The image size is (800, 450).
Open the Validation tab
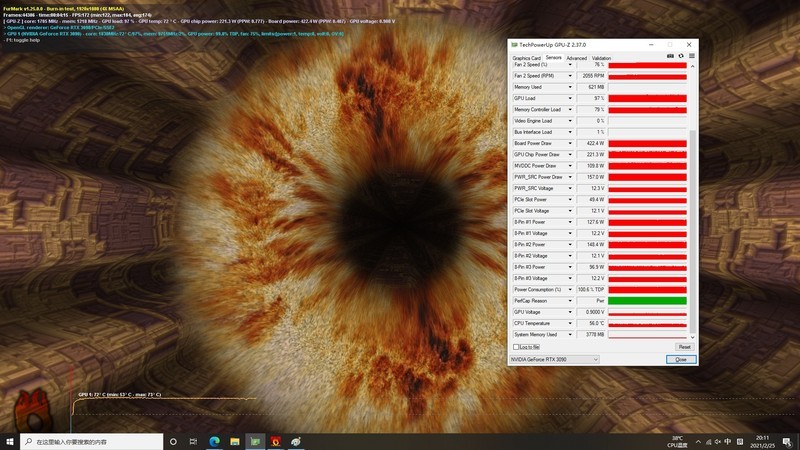point(601,58)
